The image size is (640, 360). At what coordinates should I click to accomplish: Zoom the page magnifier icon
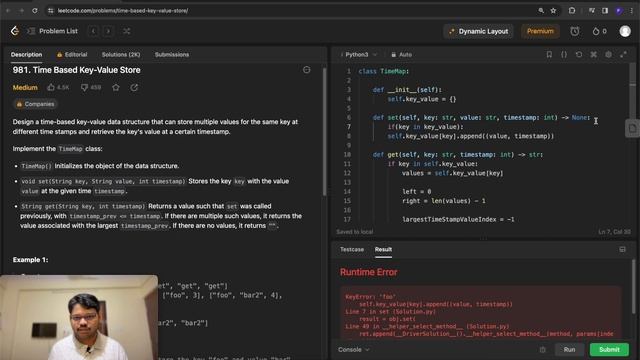coord(541,11)
